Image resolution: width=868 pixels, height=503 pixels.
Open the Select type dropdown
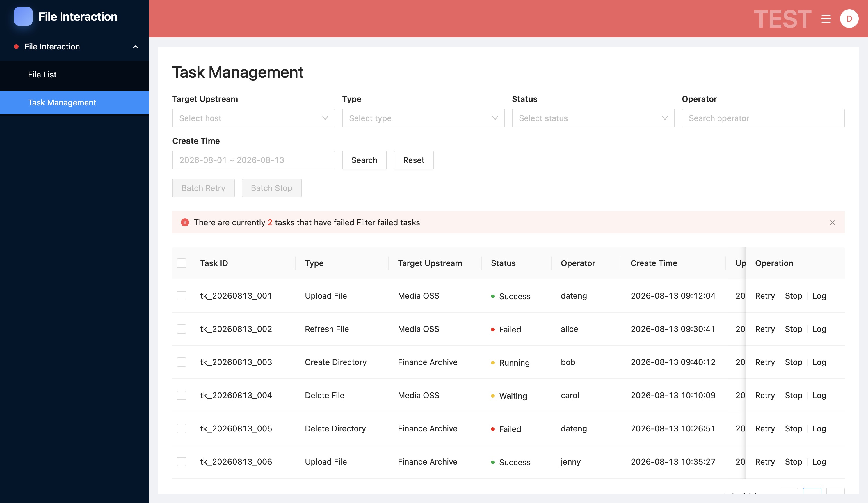(x=423, y=118)
